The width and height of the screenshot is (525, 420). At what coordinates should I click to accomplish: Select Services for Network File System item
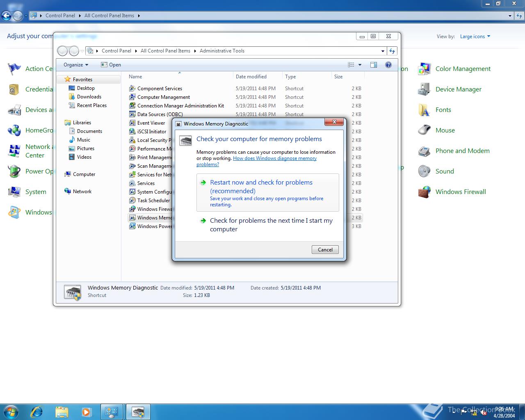point(151,175)
